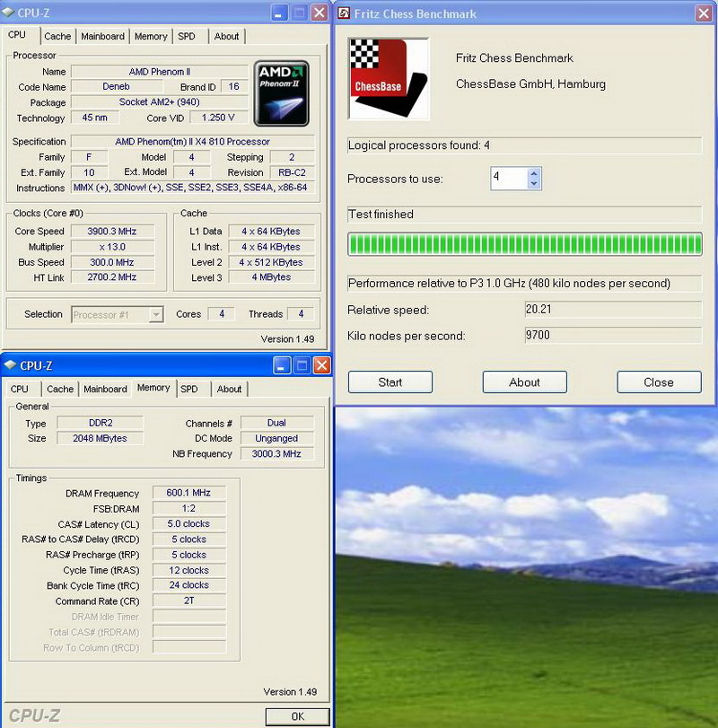Click the ChessBase logo image
This screenshot has height=728, width=718.
(389, 79)
